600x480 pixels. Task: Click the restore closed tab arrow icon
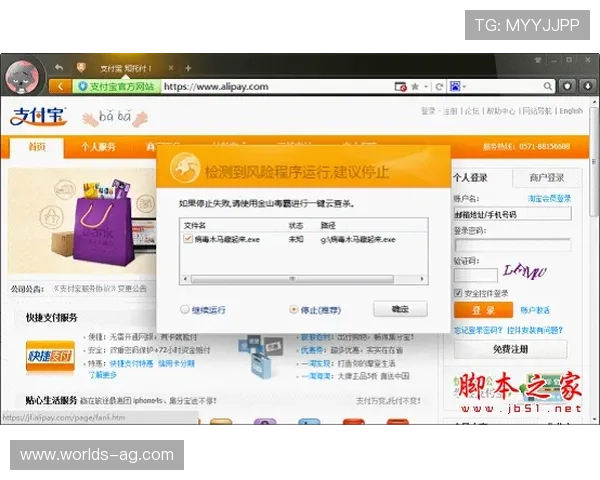[x=59, y=67]
